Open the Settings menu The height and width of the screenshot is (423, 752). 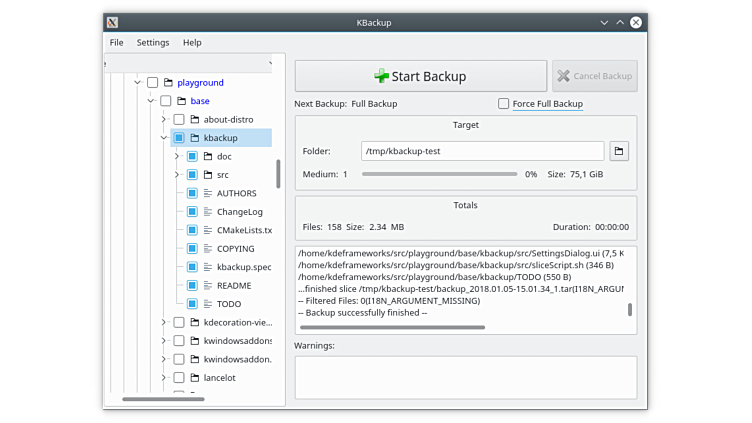[153, 43]
